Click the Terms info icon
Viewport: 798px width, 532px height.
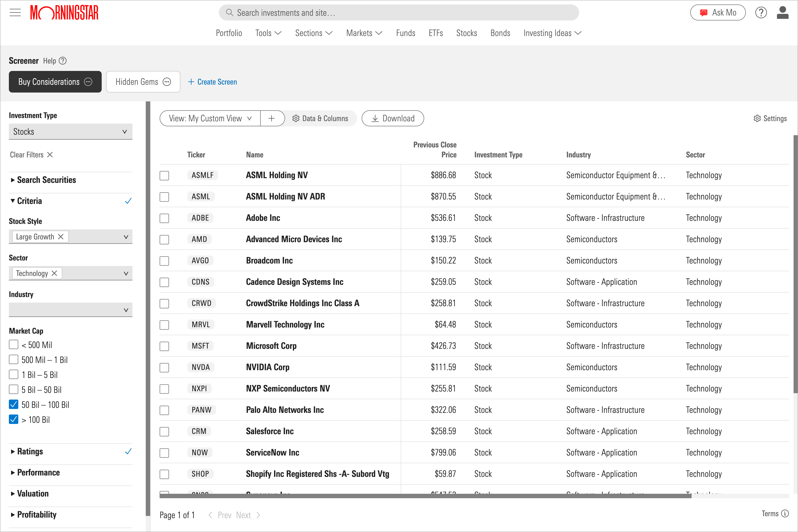tap(784, 513)
